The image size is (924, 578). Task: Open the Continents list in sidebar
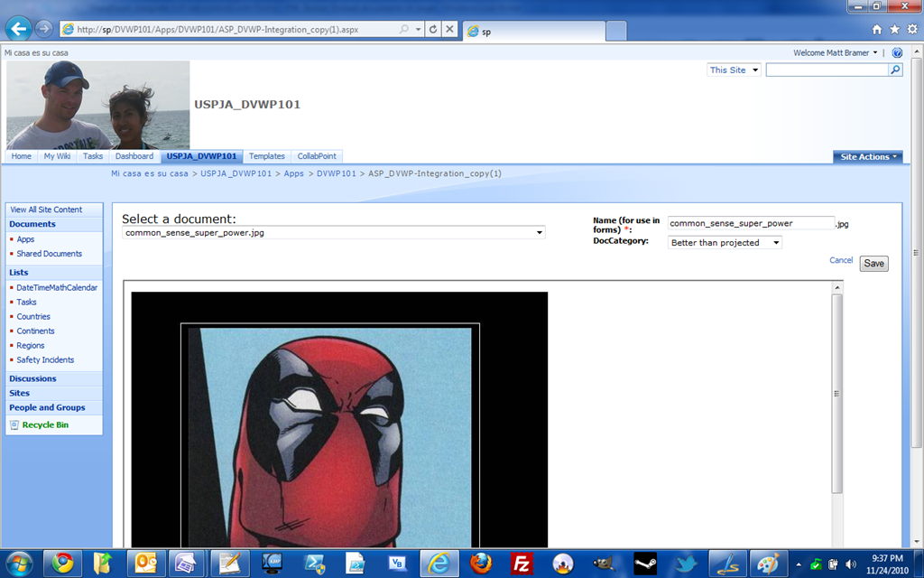pos(35,331)
